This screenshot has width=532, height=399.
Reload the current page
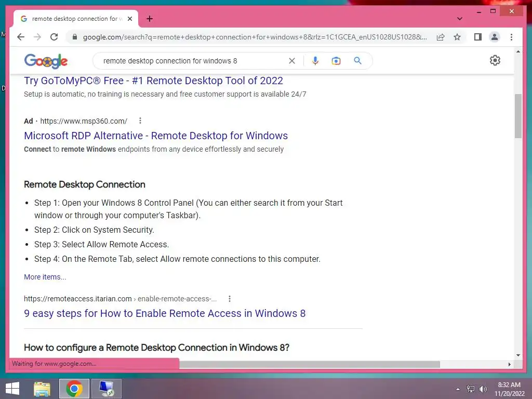(54, 37)
